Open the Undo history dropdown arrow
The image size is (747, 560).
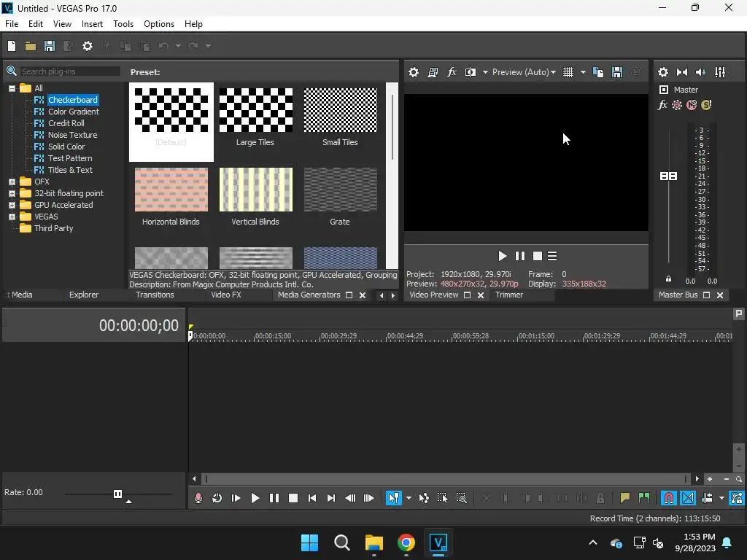[178, 46]
